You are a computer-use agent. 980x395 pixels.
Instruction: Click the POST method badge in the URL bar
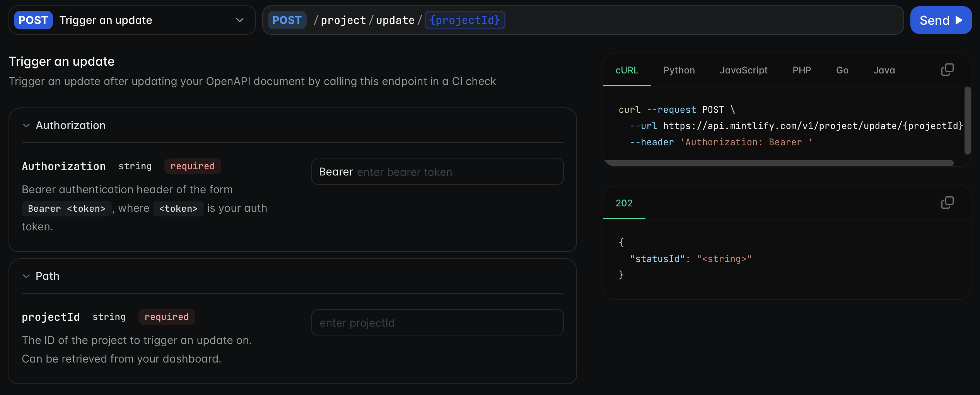287,20
